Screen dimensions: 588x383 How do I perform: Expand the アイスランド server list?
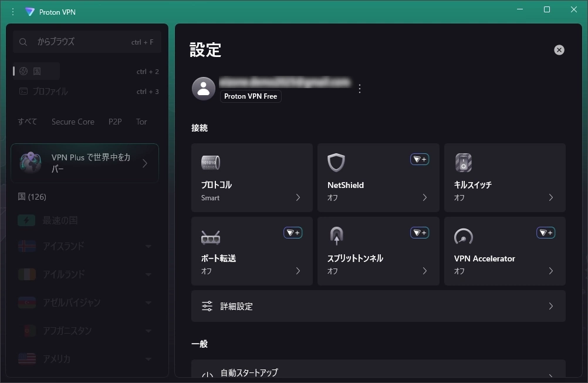point(148,247)
